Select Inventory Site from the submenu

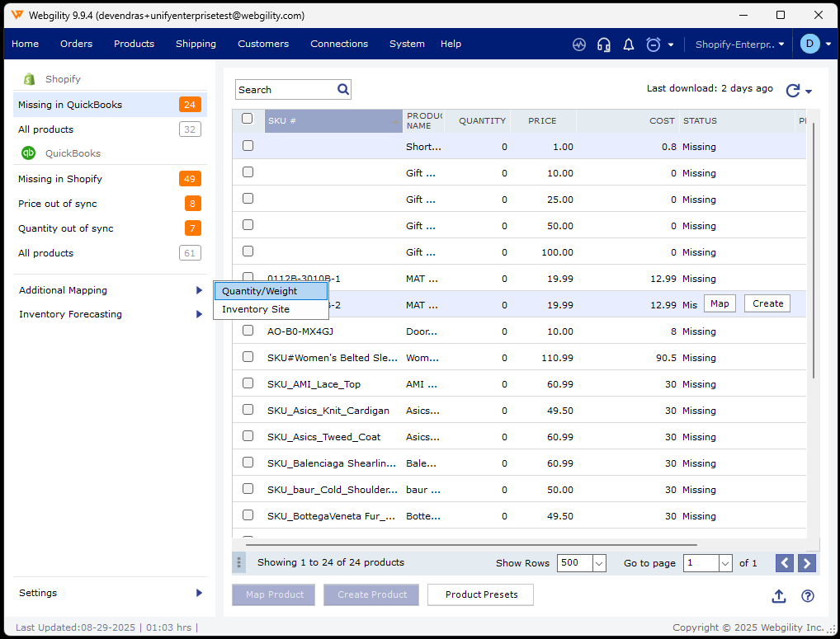256,309
